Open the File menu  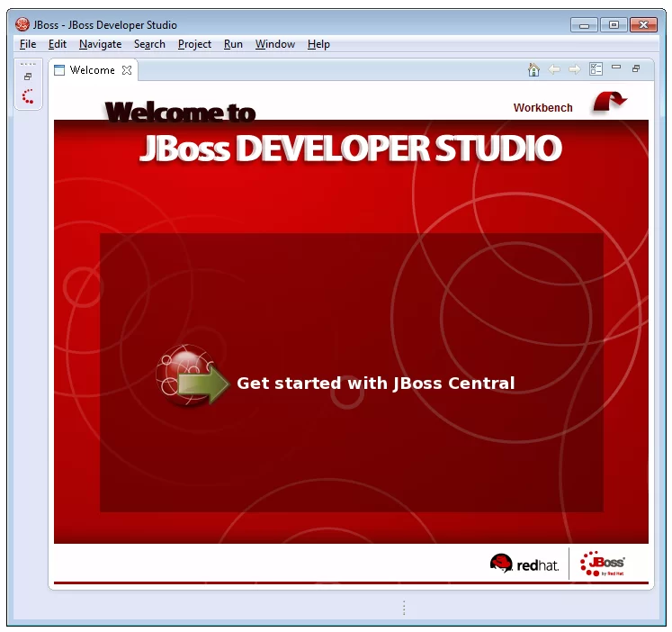pyautogui.click(x=28, y=44)
